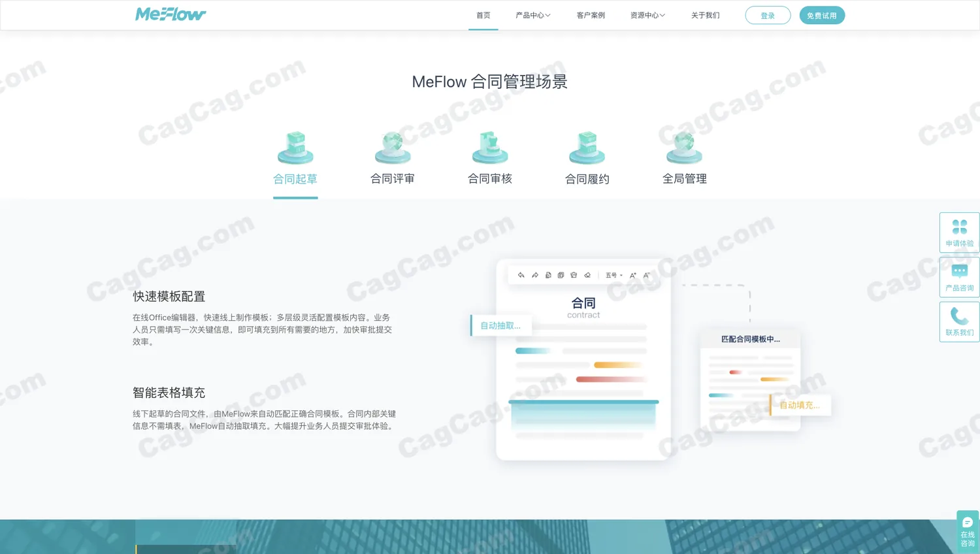Image resolution: width=980 pixels, height=554 pixels.
Task: Open 关于我们 navigation item
Action: 706,15
